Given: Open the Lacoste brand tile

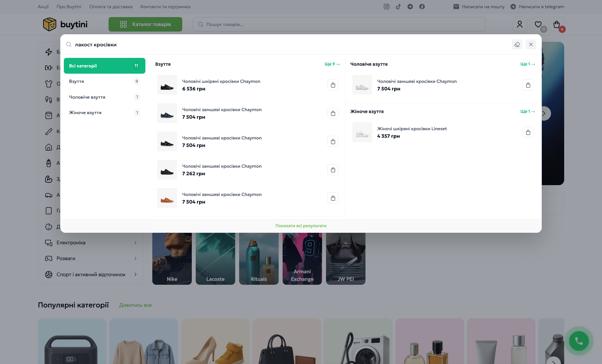Looking at the screenshot, I should (215, 259).
